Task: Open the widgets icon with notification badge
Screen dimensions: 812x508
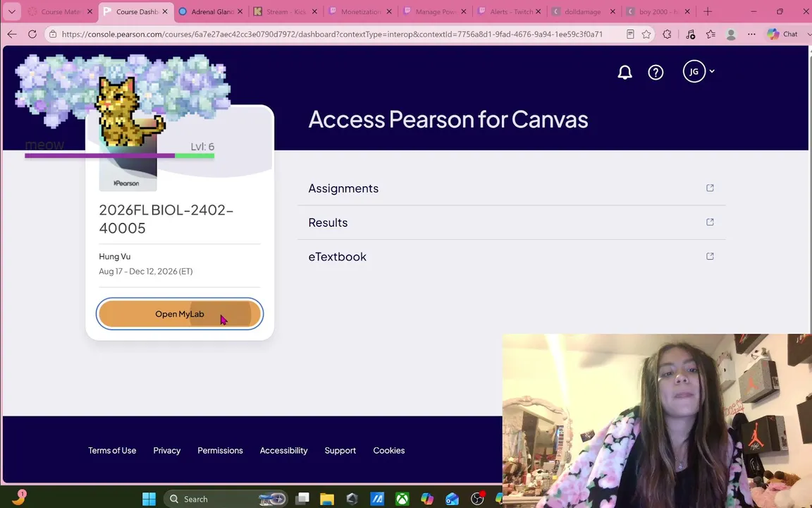Action: coord(19,497)
